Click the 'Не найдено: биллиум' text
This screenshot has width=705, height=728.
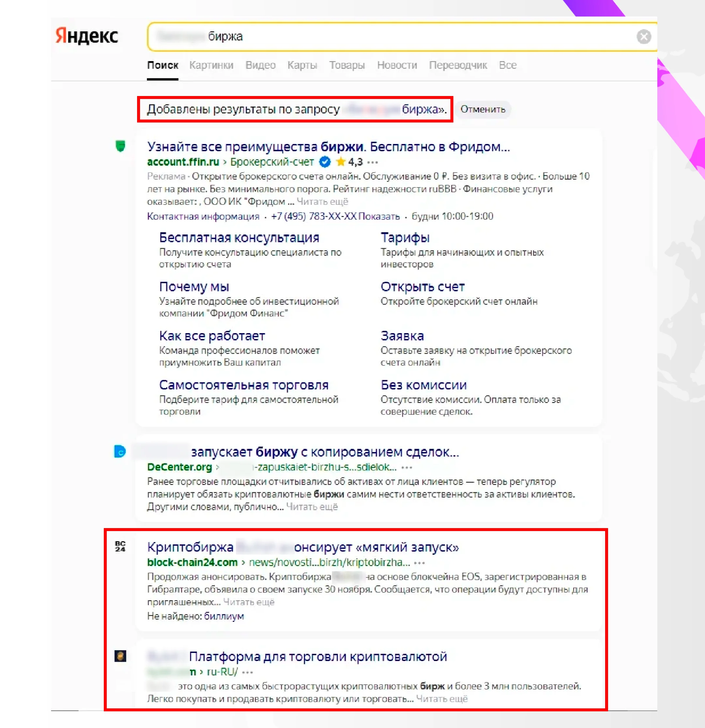tap(195, 616)
